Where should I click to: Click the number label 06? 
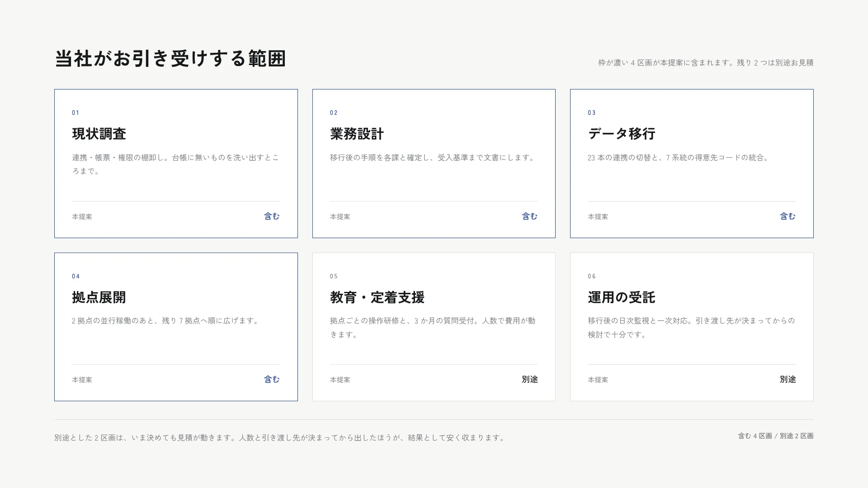592,276
